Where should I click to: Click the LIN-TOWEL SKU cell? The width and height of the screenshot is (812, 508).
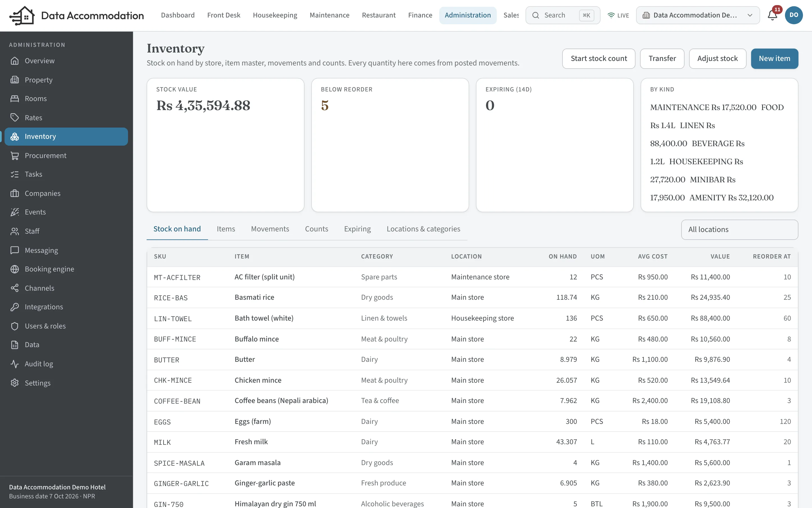(x=173, y=319)
